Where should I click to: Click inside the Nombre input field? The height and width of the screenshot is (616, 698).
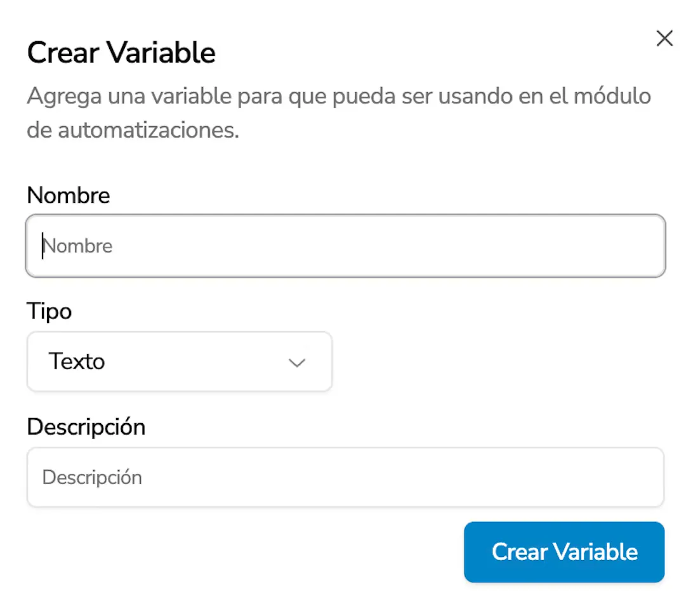click(345, 246)
